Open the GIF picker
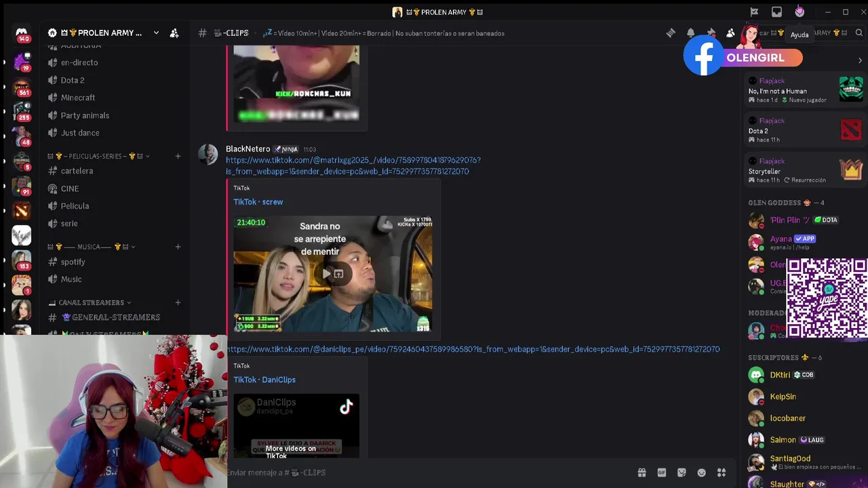 click(662, 472)
